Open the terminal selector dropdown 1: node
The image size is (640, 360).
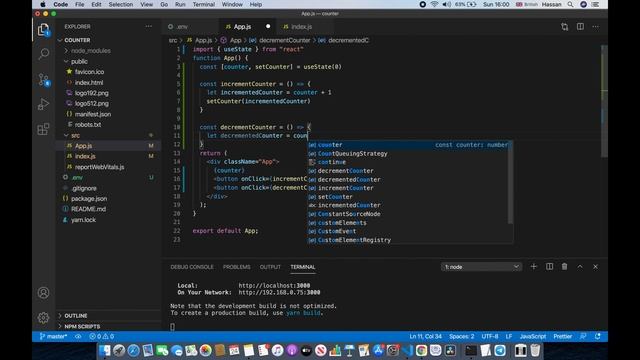(481, 267)
